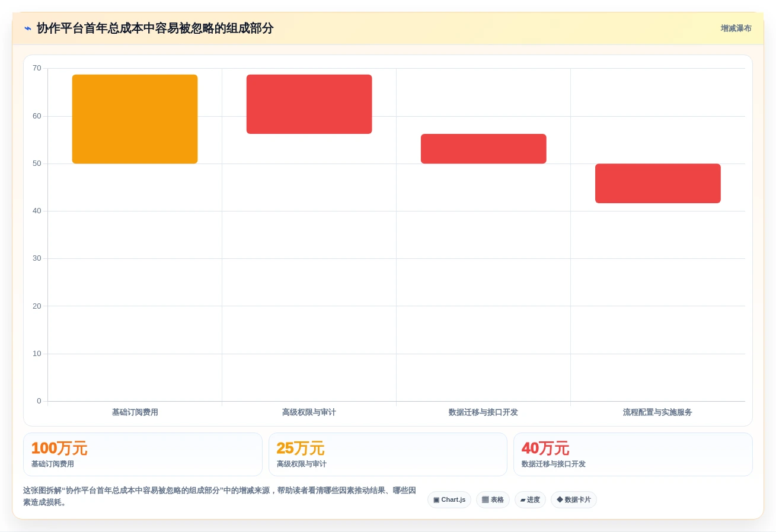776x532 pixels.
Task: Click the red 流程配置与实施服务 bar
Action: [x=657, y=184]
